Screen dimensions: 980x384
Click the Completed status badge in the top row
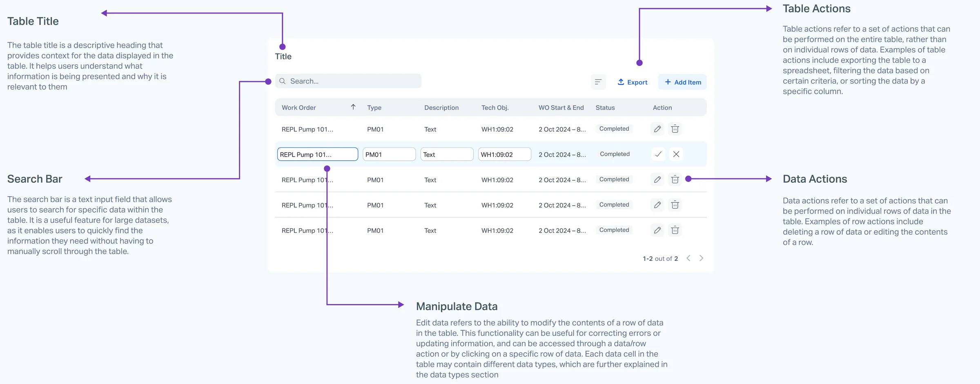(614, 129)
